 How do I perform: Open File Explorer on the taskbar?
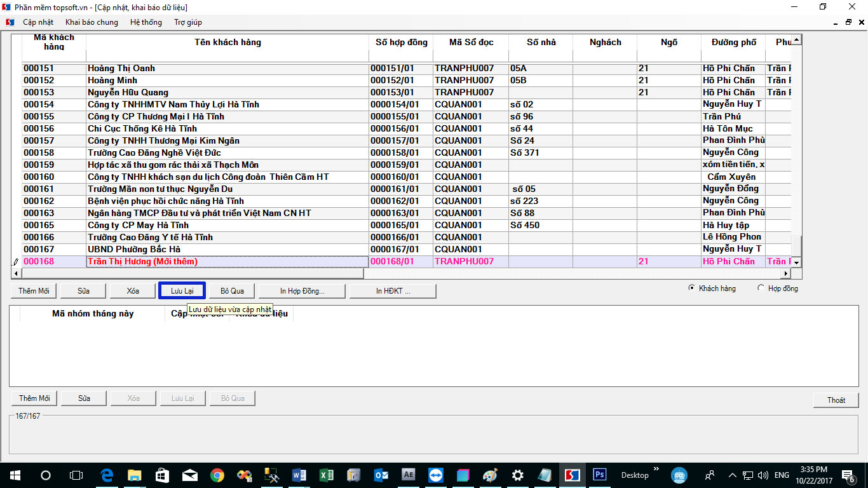tap(135, 475)
